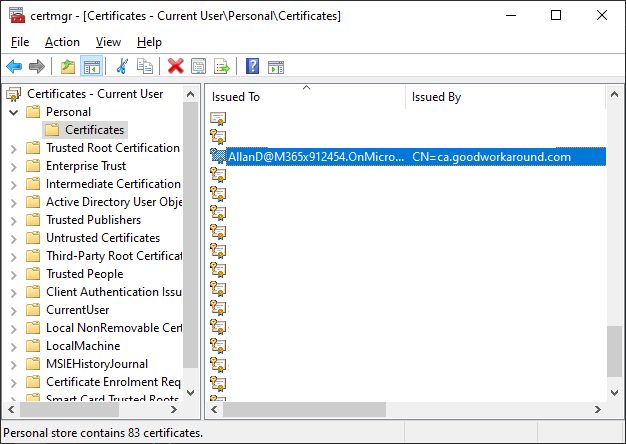Click the Copy toolbar icon
626x444 pixels.
145,67
